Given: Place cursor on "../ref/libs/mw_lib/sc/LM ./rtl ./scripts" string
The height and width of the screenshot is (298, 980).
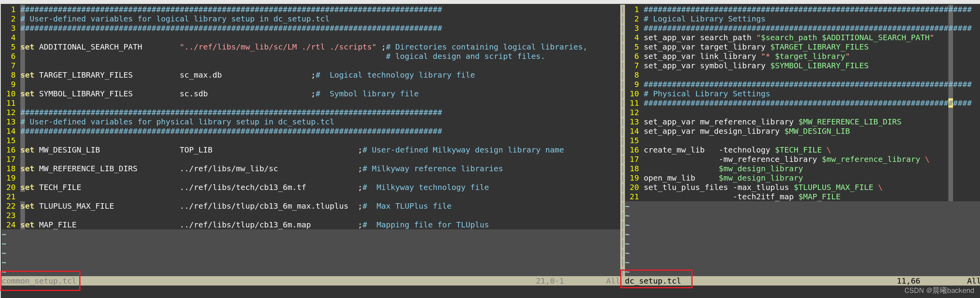Looking at the screenshot, I should click(x=278, y=47).
